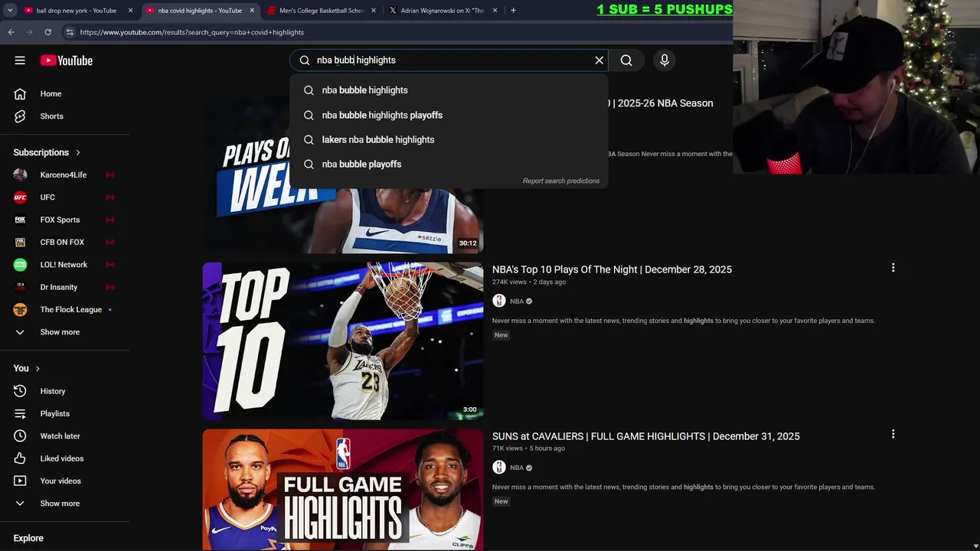Close the Adrian Wojnarowski X tab

[495, 11]
